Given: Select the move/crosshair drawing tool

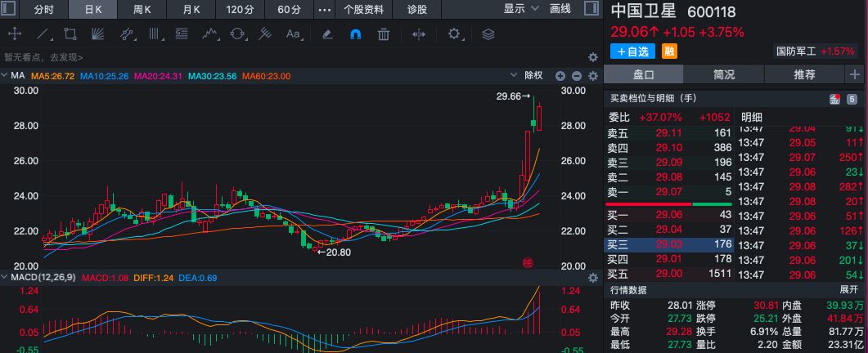Looking at the screenshot, I should click(15, 34).
